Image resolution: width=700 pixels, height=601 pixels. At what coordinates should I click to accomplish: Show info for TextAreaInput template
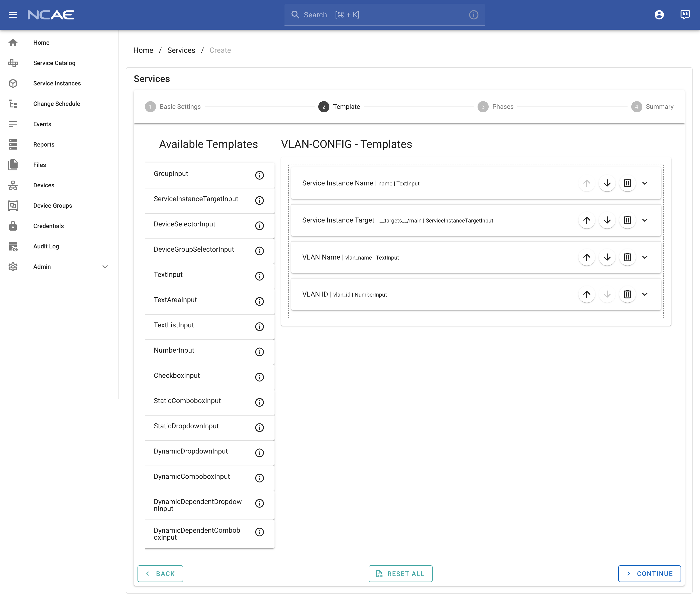click(x=259, y=301)
